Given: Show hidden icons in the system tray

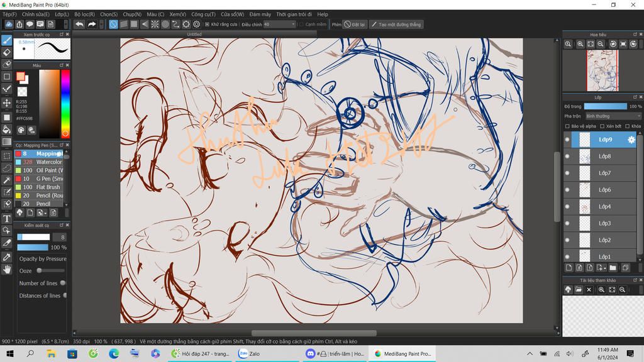Looking at the screenshot, I should 530,353.
